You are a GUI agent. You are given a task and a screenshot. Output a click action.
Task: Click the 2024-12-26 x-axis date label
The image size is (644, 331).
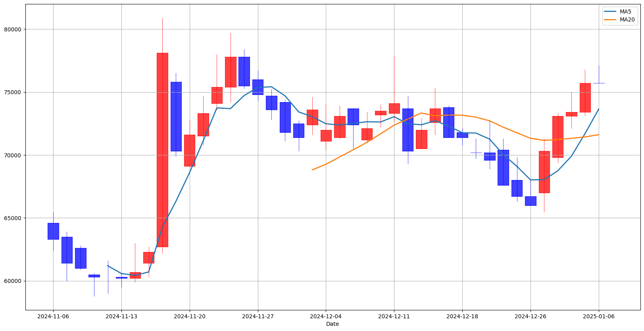531,317
